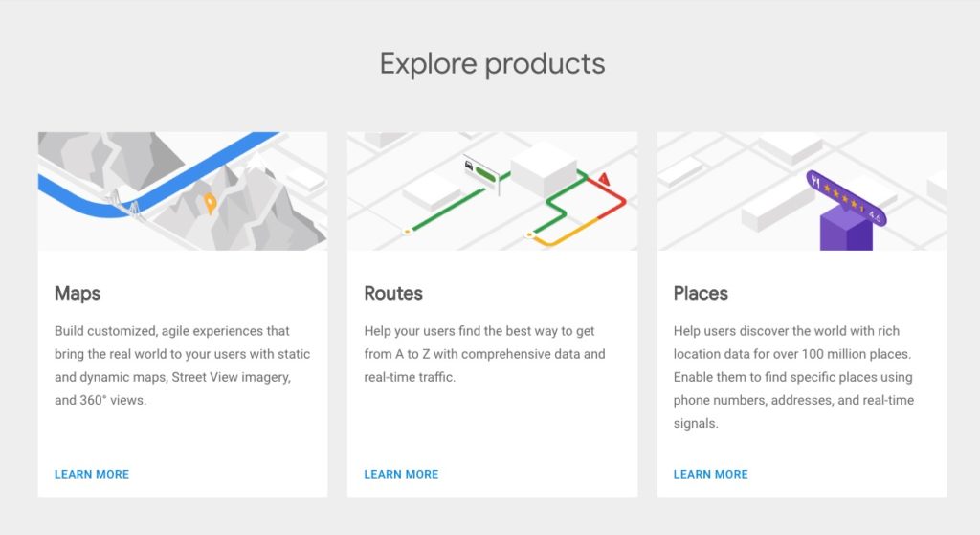
Task: Click the Routes card description text
Action: coord(484,354)
